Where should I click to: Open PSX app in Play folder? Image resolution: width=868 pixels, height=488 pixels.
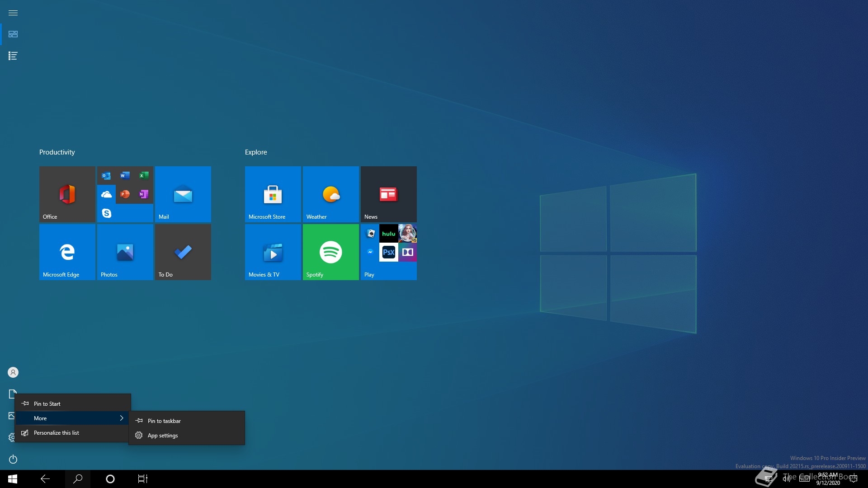389,252
